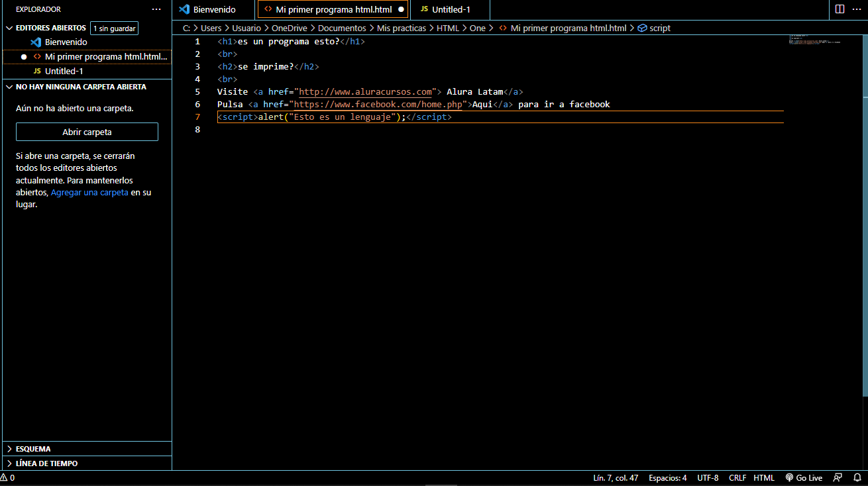The width and height of the screenshot is (868, 486).
Task: Click Usuario breadcrumb segment
Action: [246, 28]
